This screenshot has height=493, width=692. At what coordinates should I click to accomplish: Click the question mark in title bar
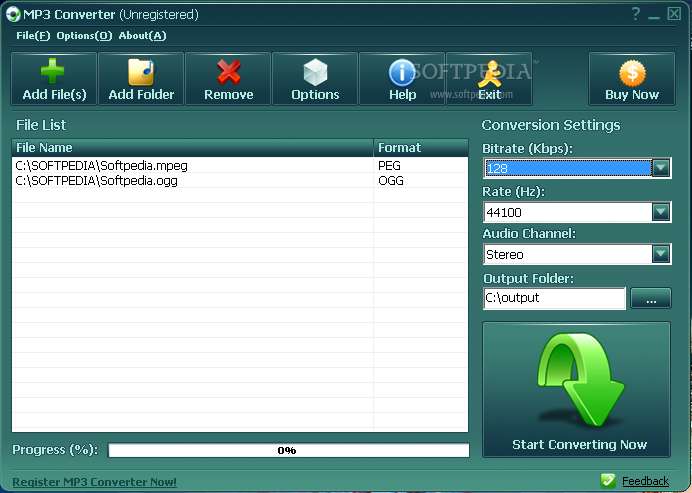(635, 14)
